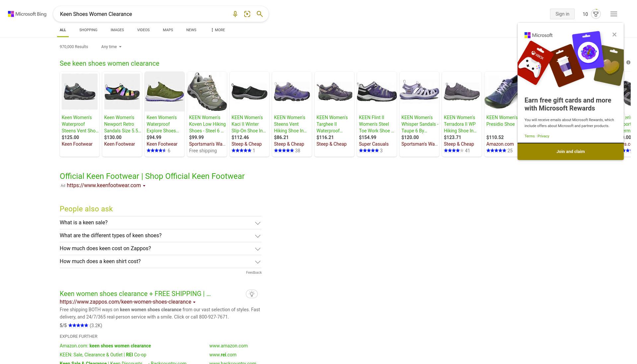
Task: Open the Any time filter dropdown
Action: (x=111, y=47)
